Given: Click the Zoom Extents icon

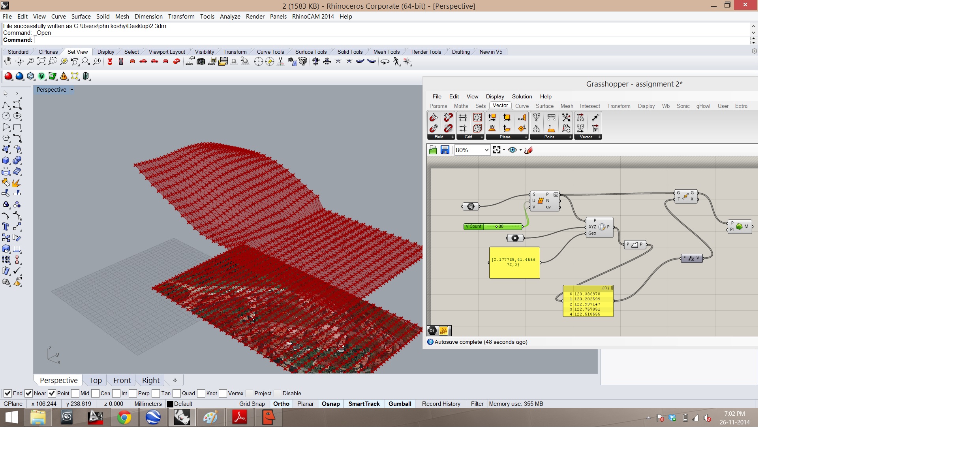Looking at the screenshot, I should point(41,61).
